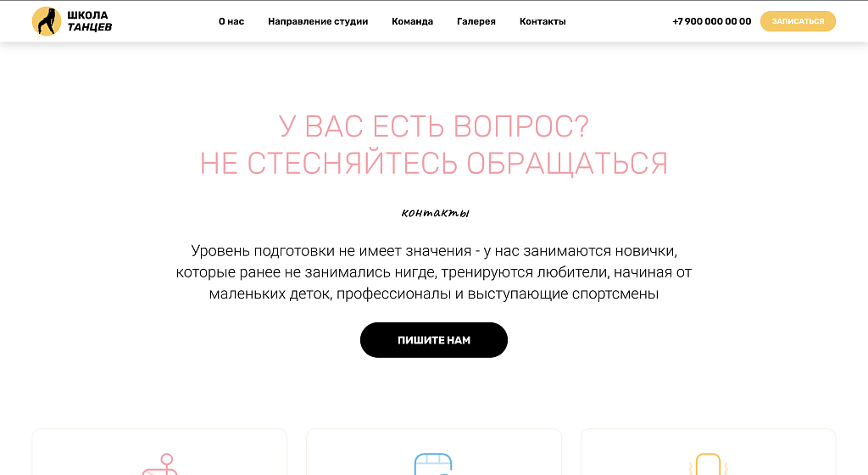Click the НЕ СТЕСНЯЙТЕСЬ ОБРАЩАТЬСЯ heading line
The image size is (868, 475).
point(434,164)
